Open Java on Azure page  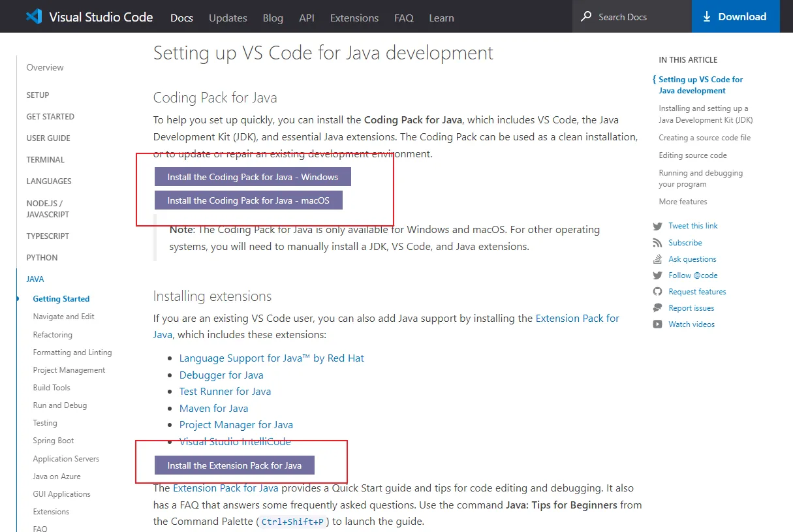point(57,476)
